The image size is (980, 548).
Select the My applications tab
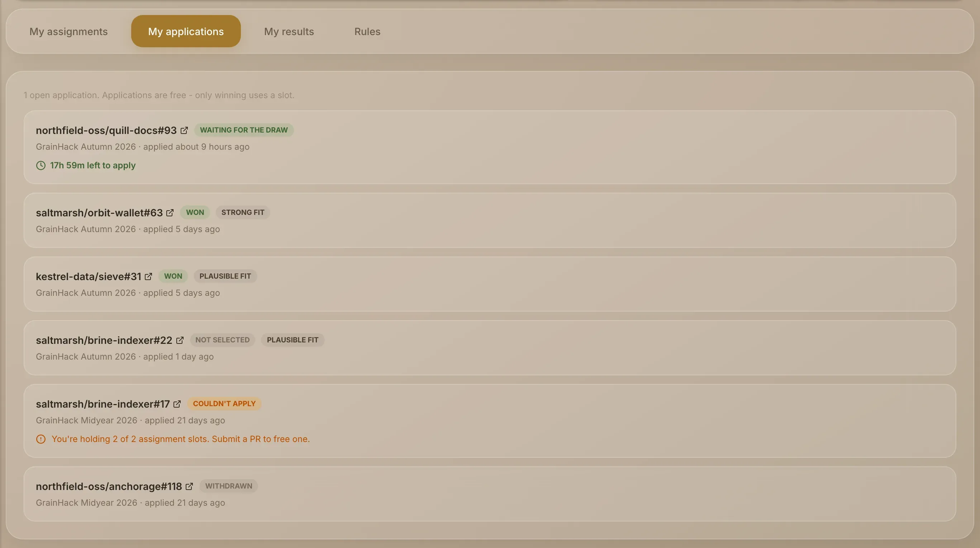coord(186,31)
